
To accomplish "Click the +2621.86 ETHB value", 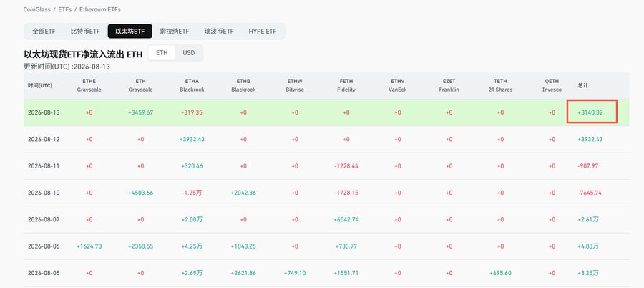I will click(243, 273).
